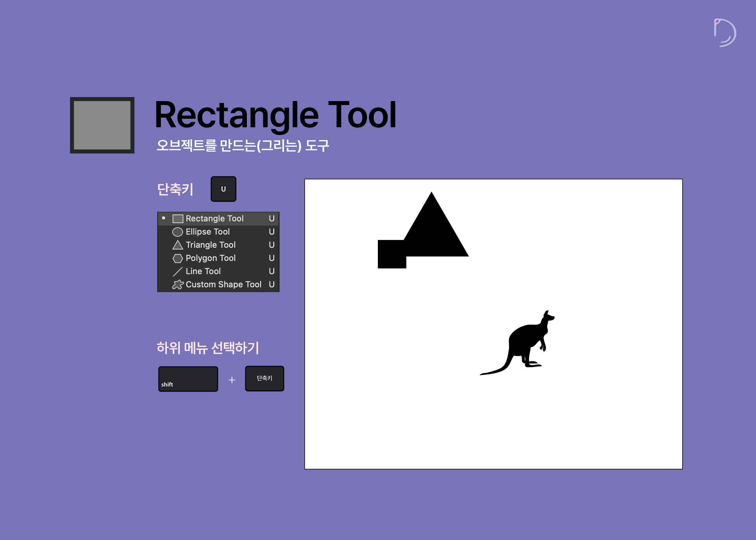Select the Custom Shape Tool blob icon

(178, 285)
